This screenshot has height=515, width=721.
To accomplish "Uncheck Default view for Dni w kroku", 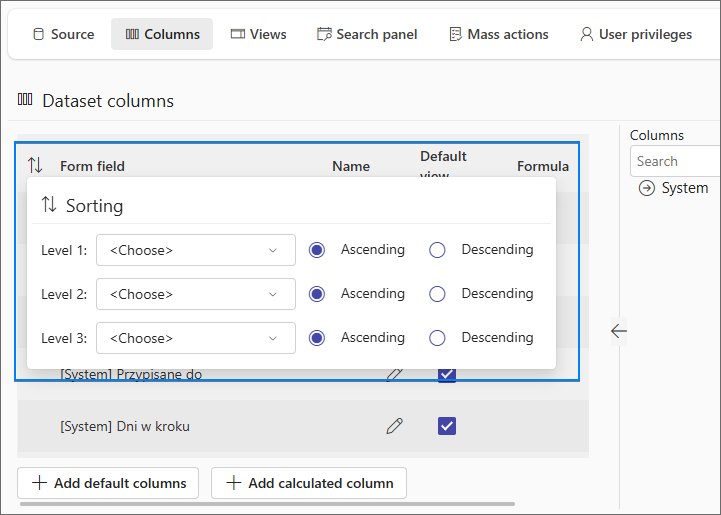I will tap(447, 426).
